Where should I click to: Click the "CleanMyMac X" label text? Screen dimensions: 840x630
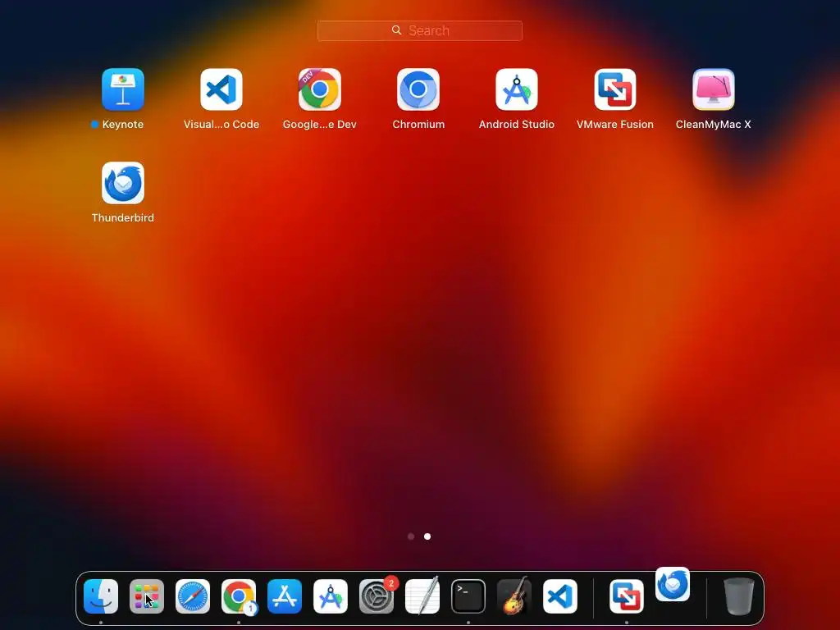714,125
